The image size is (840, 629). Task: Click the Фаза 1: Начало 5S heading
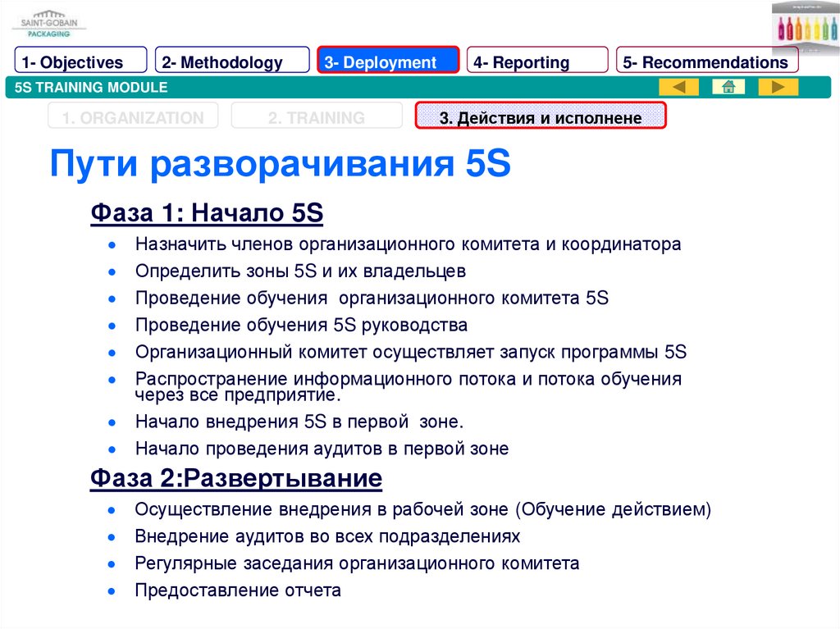tap(207, 213)
